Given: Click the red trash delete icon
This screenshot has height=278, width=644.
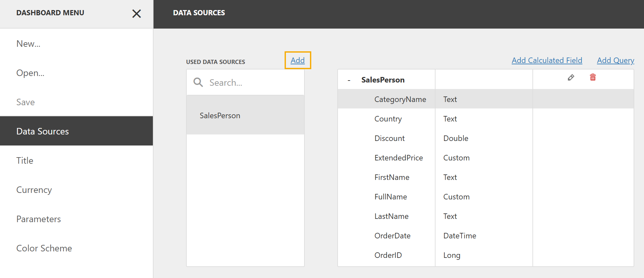Looking at the screenshot, I should click(593, 77).
